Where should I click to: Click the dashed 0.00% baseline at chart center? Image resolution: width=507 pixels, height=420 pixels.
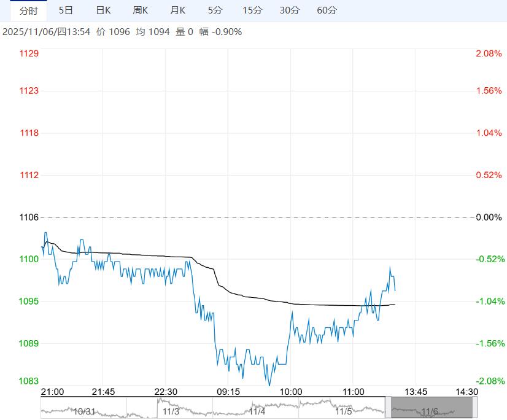click(x=258, y=217)
